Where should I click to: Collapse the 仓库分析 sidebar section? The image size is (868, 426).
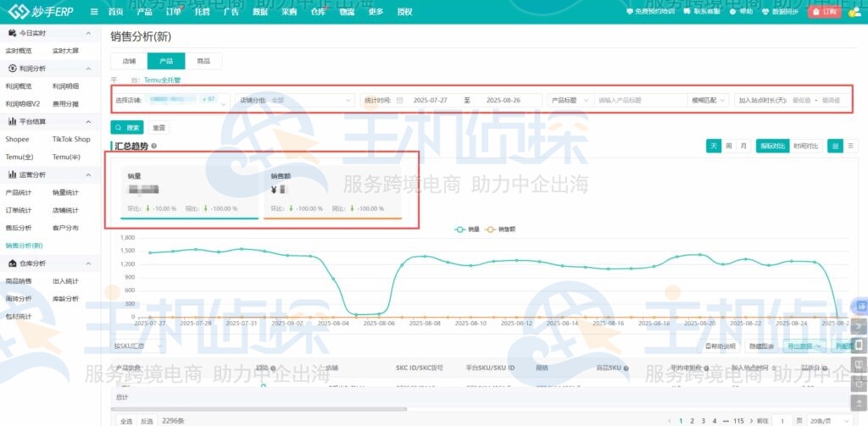pyautogui.click(x=88, y=263)
